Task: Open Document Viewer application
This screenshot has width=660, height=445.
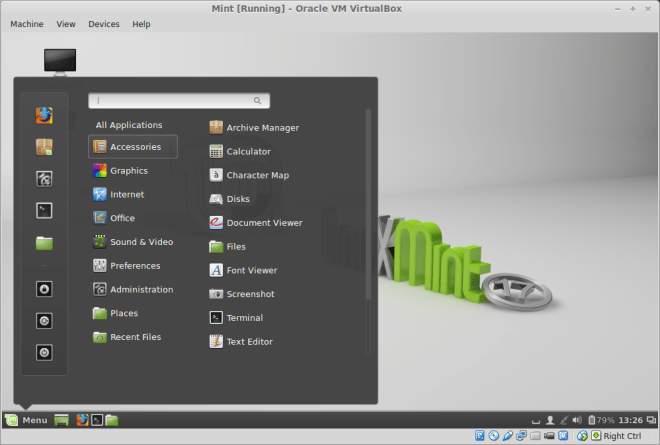Action: pyautogui.click(x=256, y=223)
